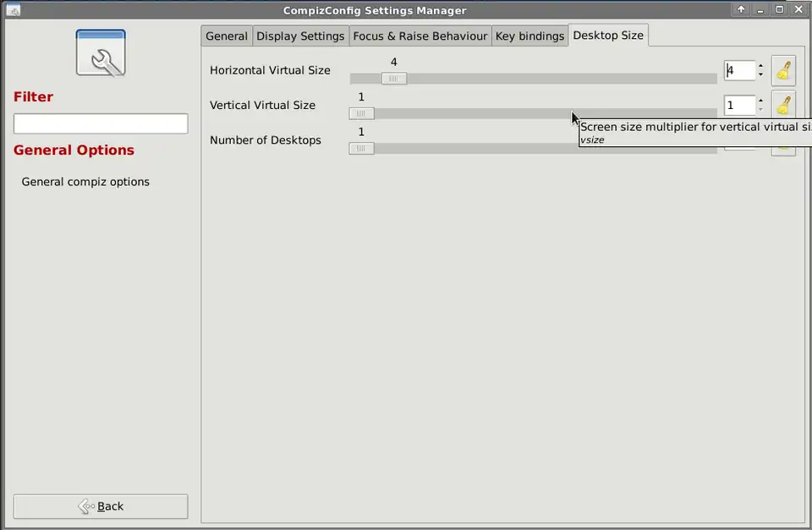Reset Vertical Virtual Size with broom icon

click(783, 106)
